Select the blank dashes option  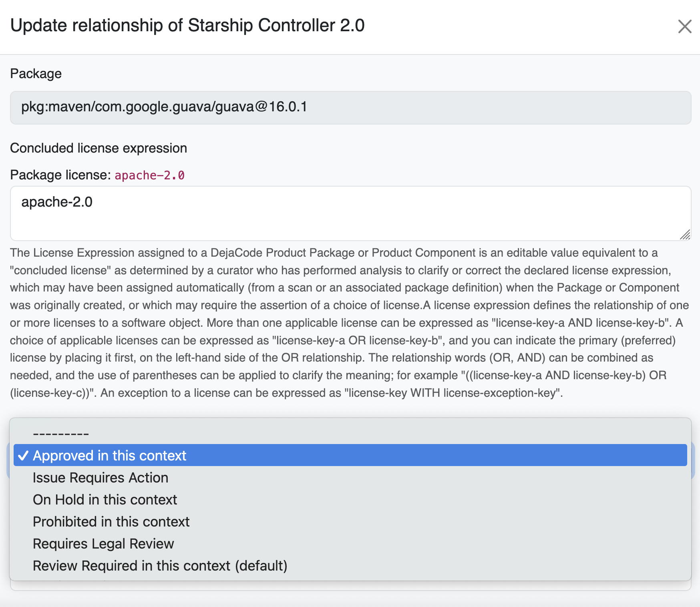point(350,434)
